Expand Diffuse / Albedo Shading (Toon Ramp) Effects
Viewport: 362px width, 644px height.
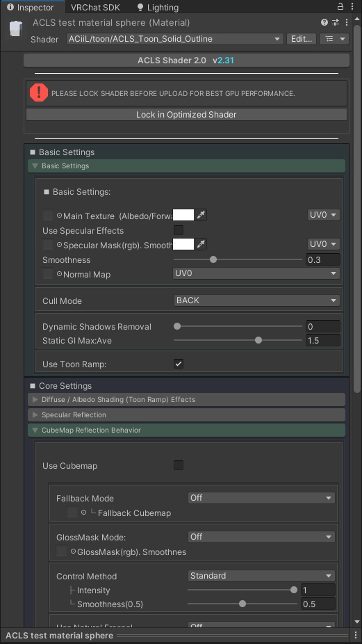[186, 399]
